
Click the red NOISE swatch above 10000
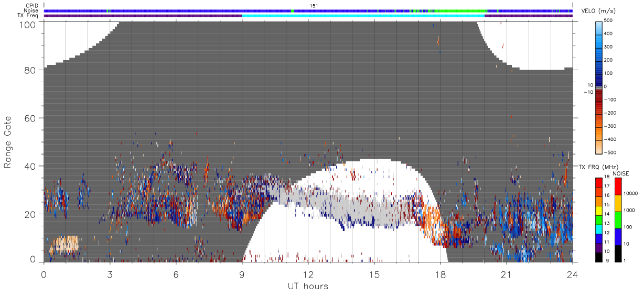(618, 186)
